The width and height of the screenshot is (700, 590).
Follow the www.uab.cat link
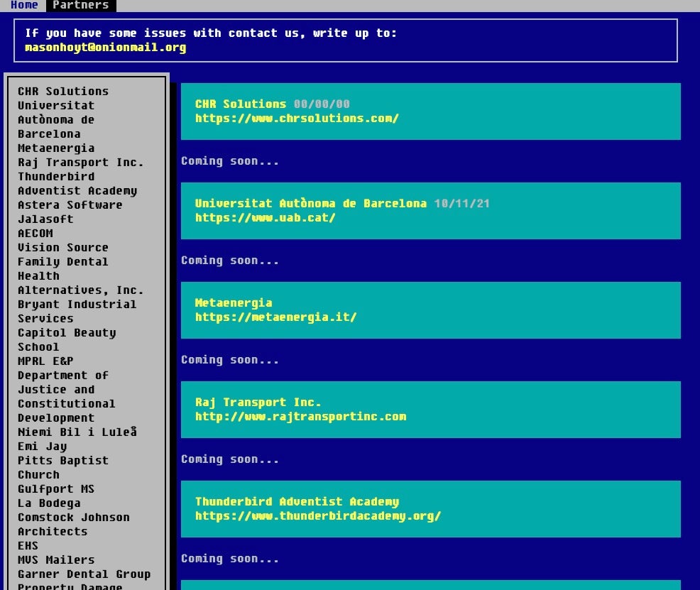(x=265, y=218)
